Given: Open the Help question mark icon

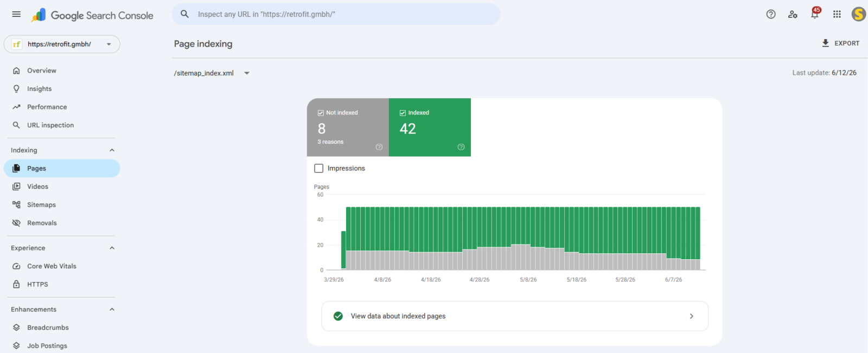Looking at the screenshot, I should pos(771,14).
